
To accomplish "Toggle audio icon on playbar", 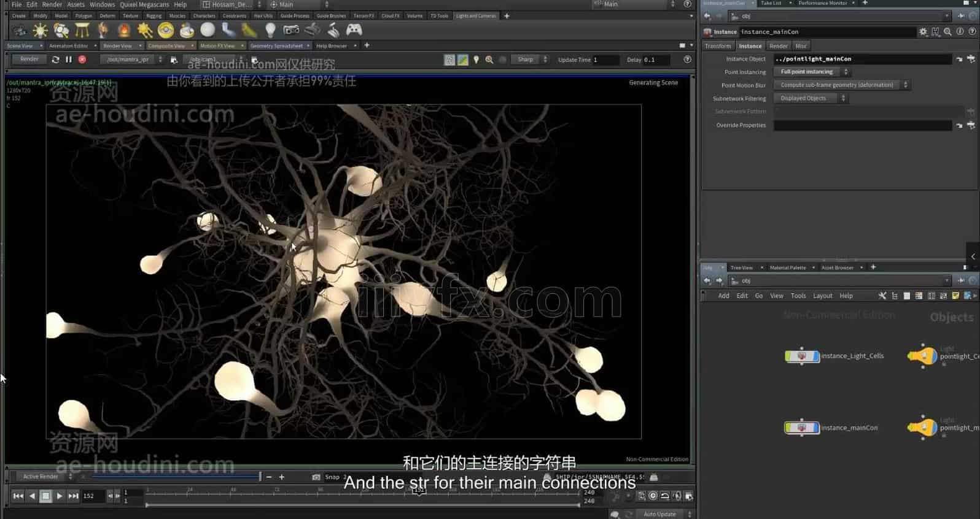I will tap(677, 496).
